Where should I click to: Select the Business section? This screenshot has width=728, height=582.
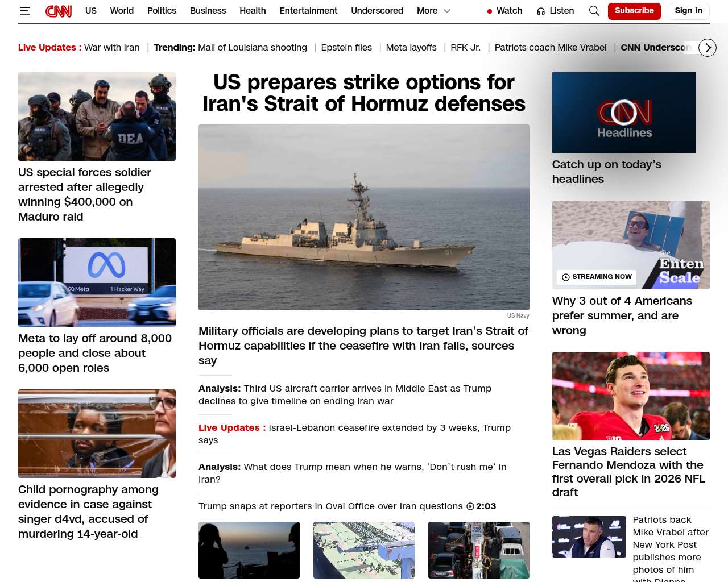coord(208,11)
